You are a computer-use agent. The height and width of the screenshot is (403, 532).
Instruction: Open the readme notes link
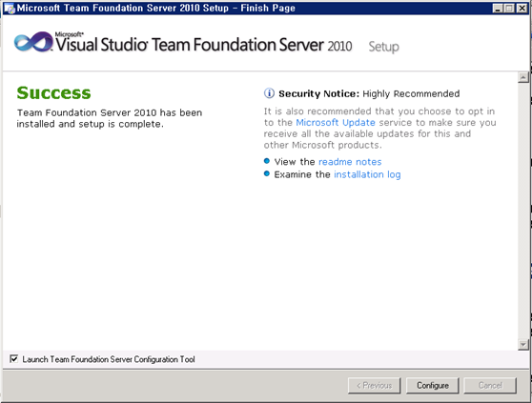350,162
